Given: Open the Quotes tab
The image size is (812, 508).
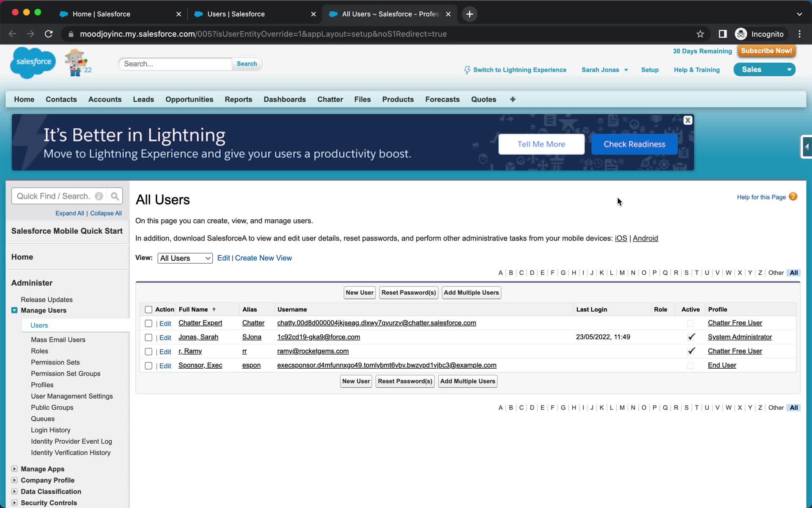Looking at the screenshot, I should pos(484,99).
